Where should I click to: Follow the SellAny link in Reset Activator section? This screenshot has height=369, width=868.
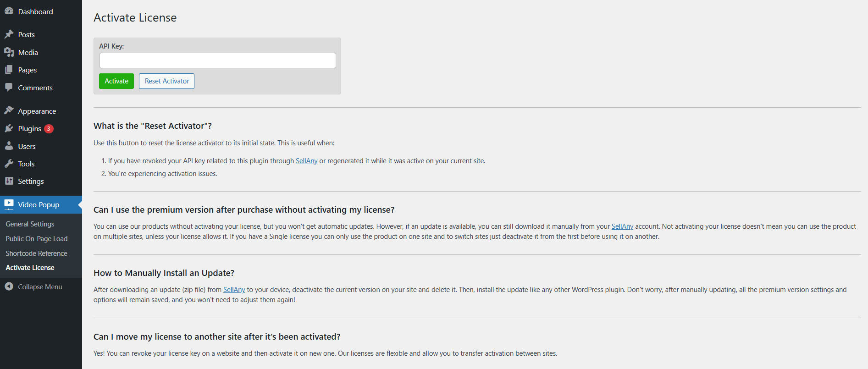[x=306, y=161]
